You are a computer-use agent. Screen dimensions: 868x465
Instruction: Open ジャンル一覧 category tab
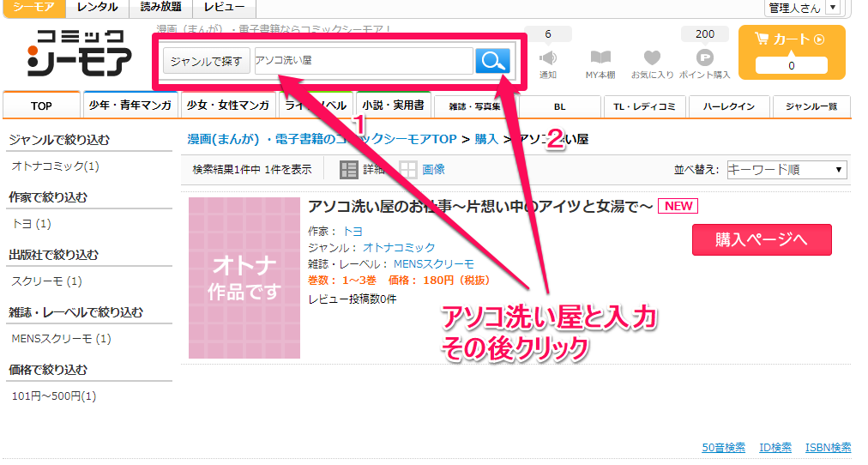tap(811, 106)
